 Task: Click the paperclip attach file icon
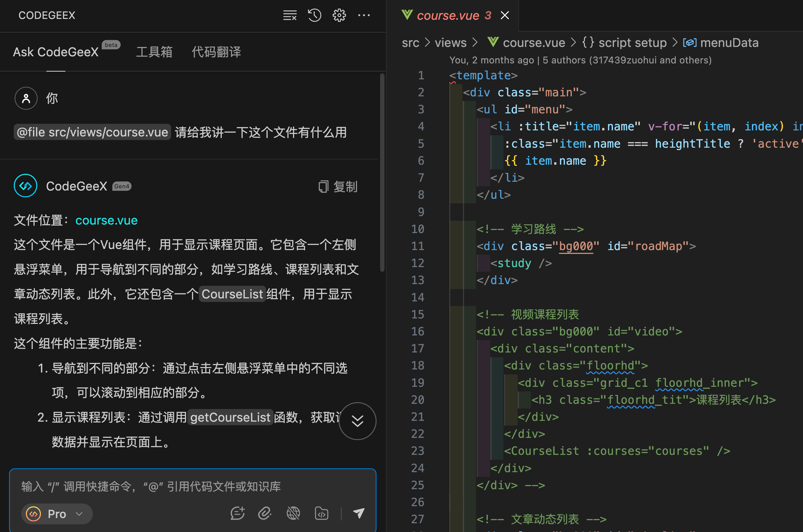[265, 513]
